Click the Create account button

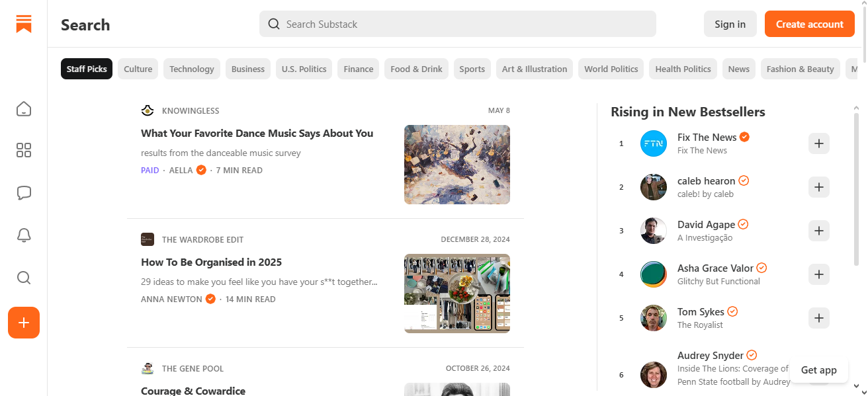pyautogui.click(x=810, y=24)
